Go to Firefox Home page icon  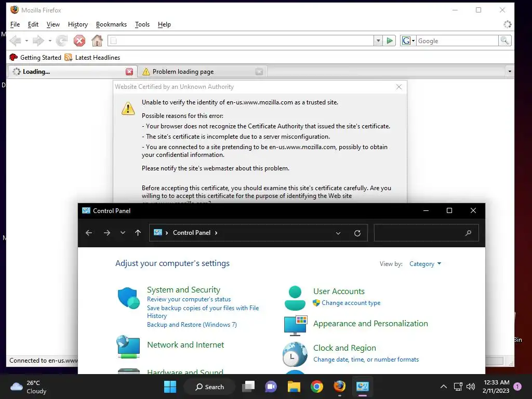click(97, 41)
